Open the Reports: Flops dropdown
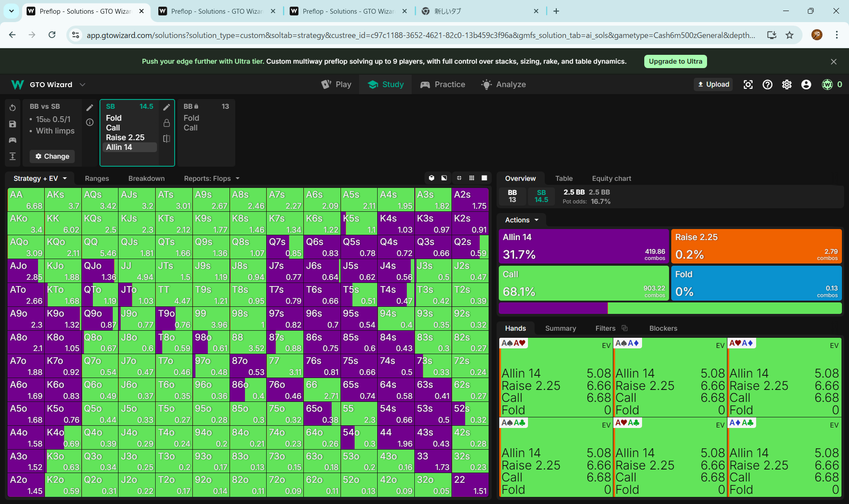The height and width of the screenshot is (504, 849). [212, 179]
